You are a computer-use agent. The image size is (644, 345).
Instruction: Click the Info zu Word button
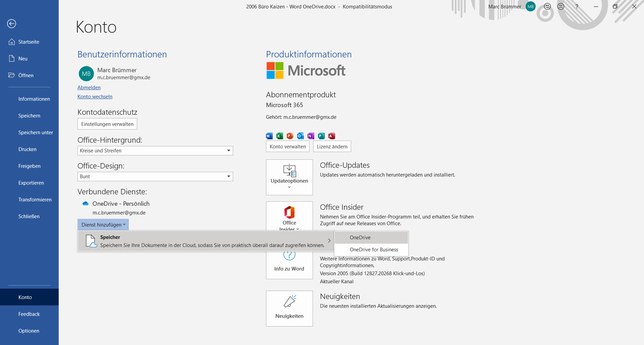(289, 265)
